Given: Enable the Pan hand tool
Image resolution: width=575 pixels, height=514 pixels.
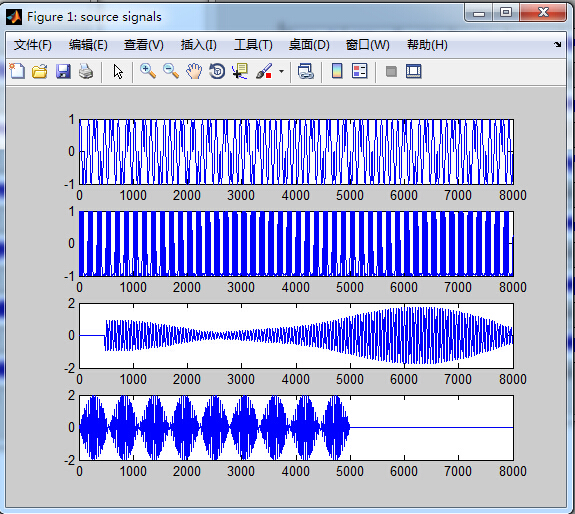Looking at the screenshot, I should coord(194,71).
